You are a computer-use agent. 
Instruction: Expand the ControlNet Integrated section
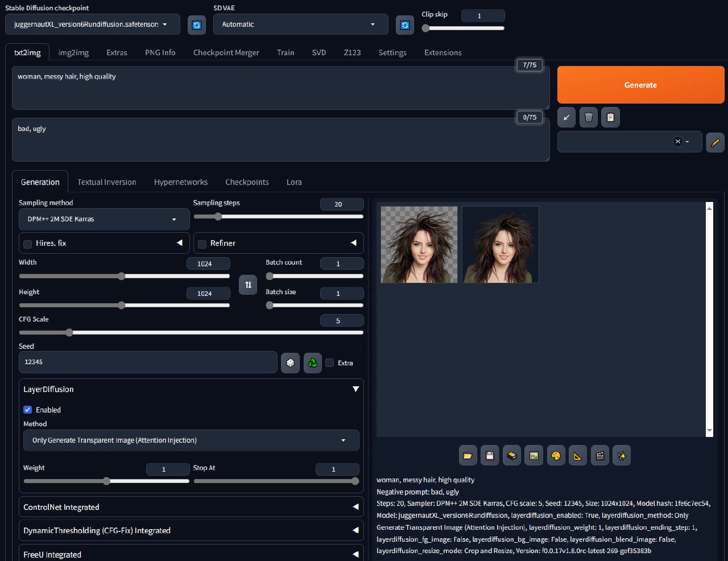click(191, 507)
